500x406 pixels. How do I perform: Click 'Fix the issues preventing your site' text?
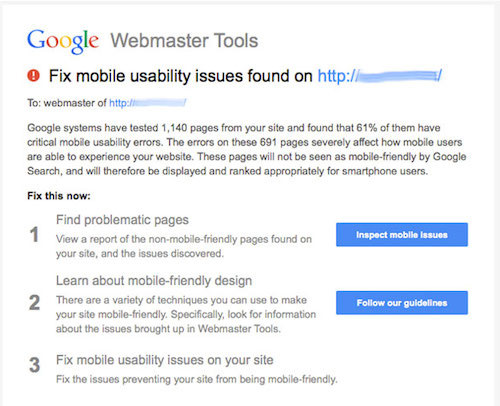197,379
